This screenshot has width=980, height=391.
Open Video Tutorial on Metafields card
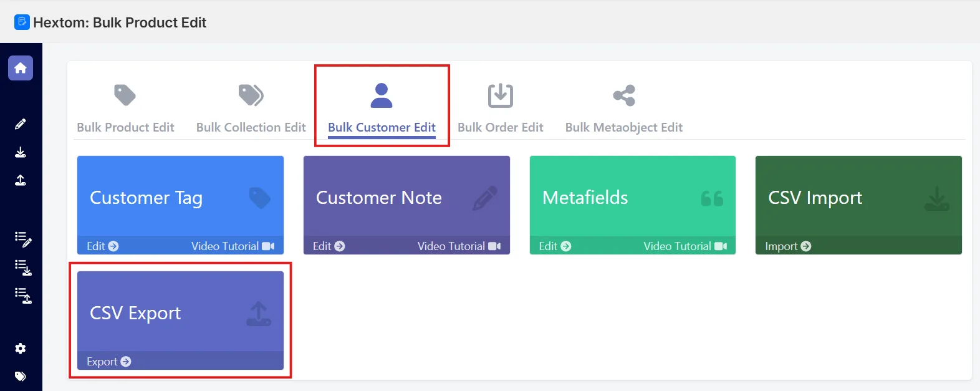coord(685,246)
